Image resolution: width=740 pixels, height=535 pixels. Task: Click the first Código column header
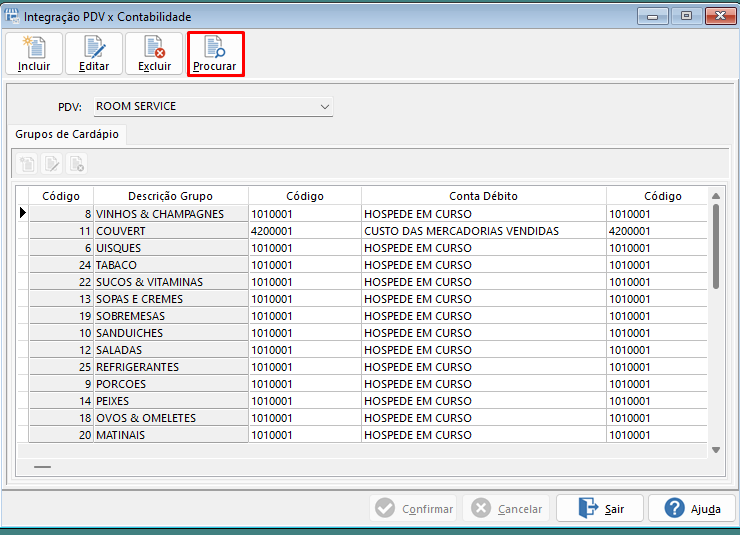click(61, 196)
